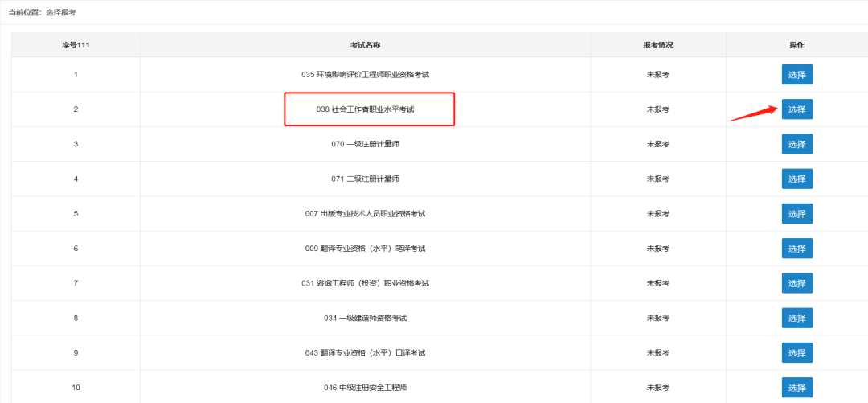
Task: Select 选择 for 007 出版专业技术人员职业资格考试
Action: coord(797,213)
